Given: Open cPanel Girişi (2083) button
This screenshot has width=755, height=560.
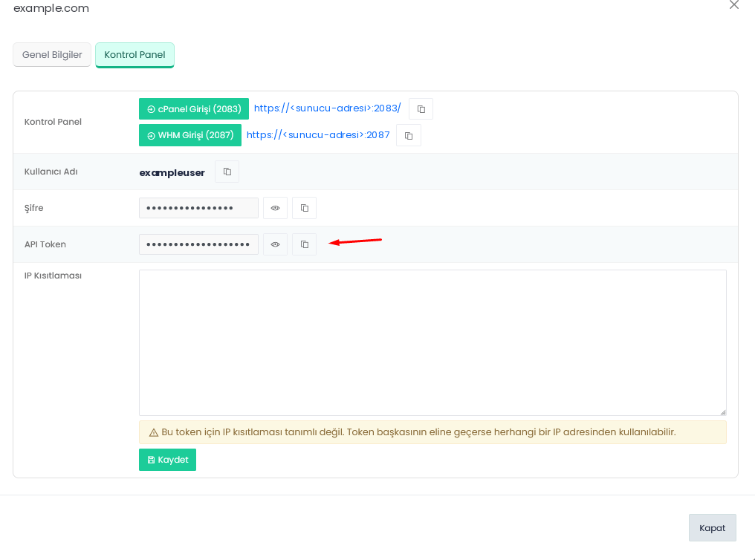Looking at the screenshot, I should click(x=193, y=108).
